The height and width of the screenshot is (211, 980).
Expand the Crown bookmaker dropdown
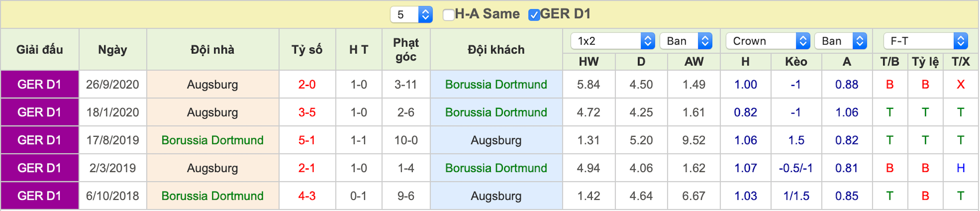(768, 41)
